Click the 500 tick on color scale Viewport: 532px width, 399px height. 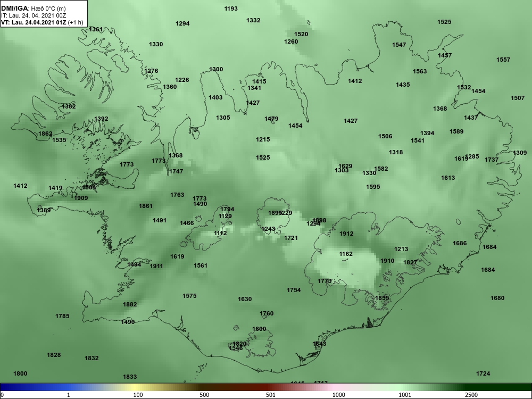[204, 395]
